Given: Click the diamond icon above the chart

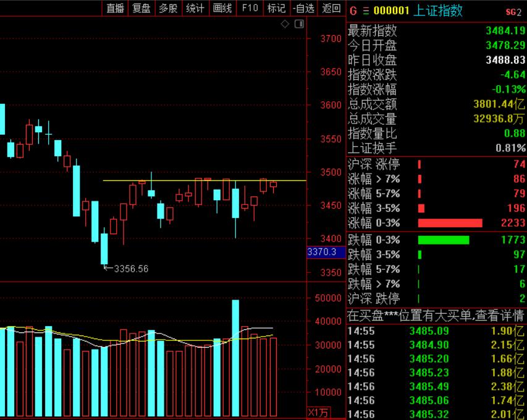Looking at the screenshot, I should 285,24.
